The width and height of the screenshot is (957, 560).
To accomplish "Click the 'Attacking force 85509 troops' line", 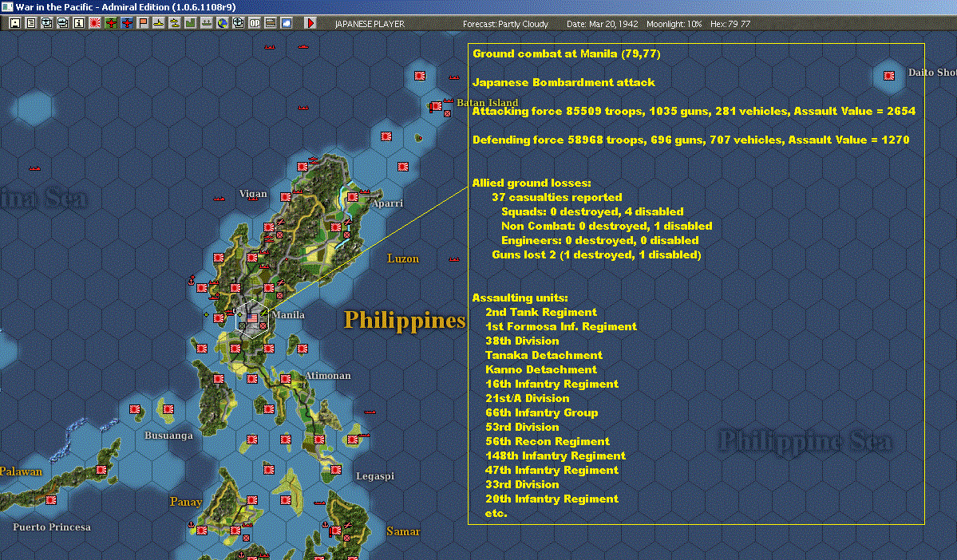I will 694,111.
